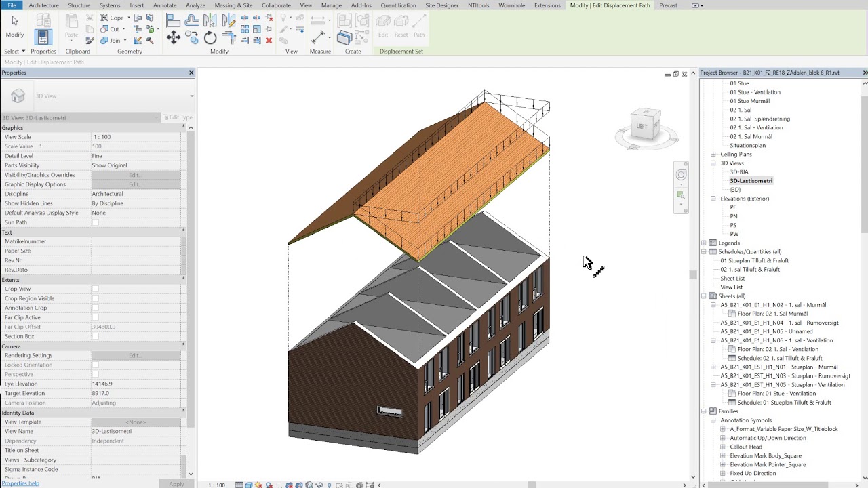Open the Collaborate ribbon tab
This screenshot has width=868, height=488.
[x=276, y=5]
